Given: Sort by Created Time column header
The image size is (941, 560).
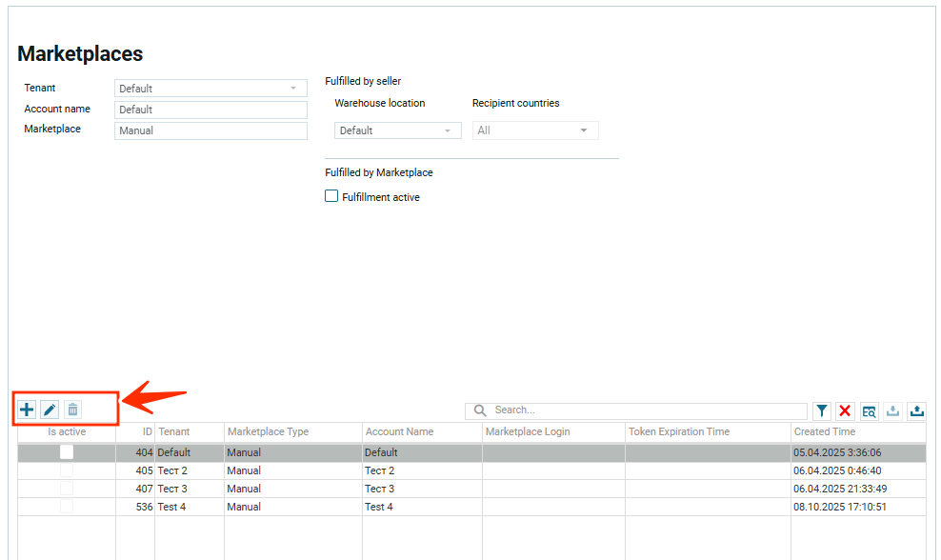Looking at the screenshot, I should coord(825,431).
